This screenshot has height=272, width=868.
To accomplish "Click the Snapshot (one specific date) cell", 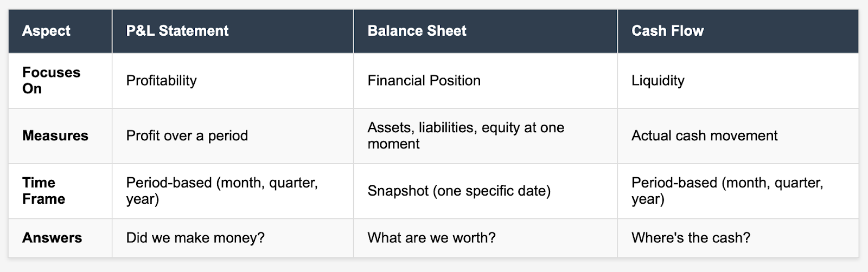I will [486, 191].
